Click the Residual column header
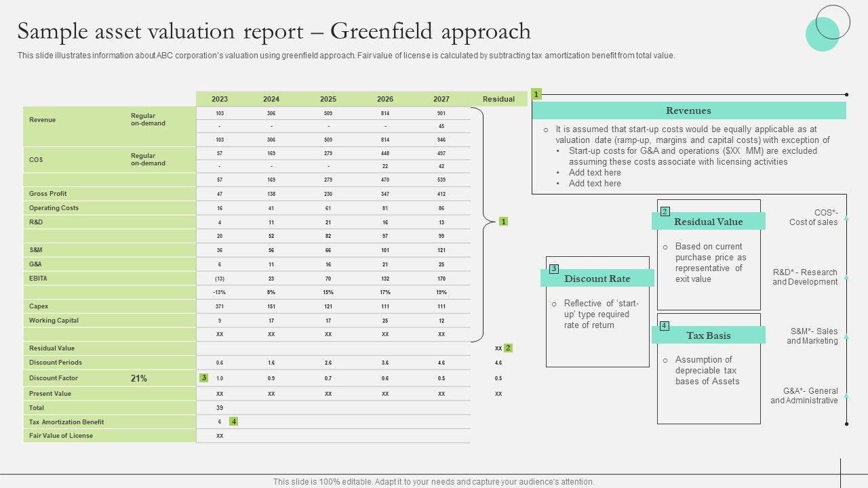Screen dimensions: 868x488 point(498,99)
